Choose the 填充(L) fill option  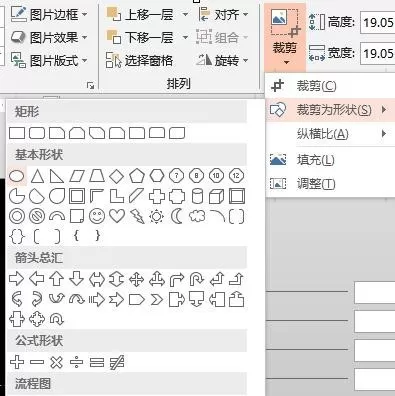point(330,160)
